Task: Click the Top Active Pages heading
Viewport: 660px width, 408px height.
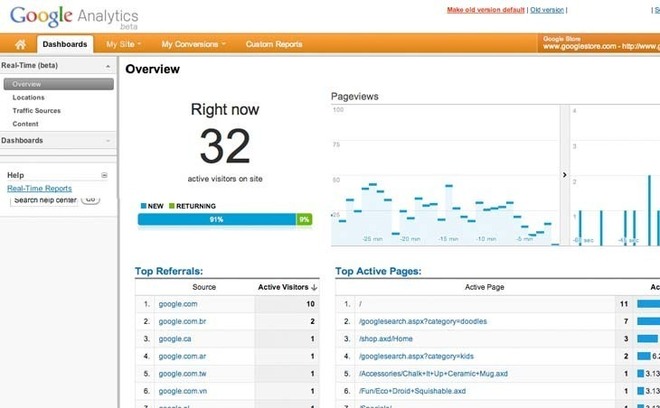Action: tap(378, 271)
